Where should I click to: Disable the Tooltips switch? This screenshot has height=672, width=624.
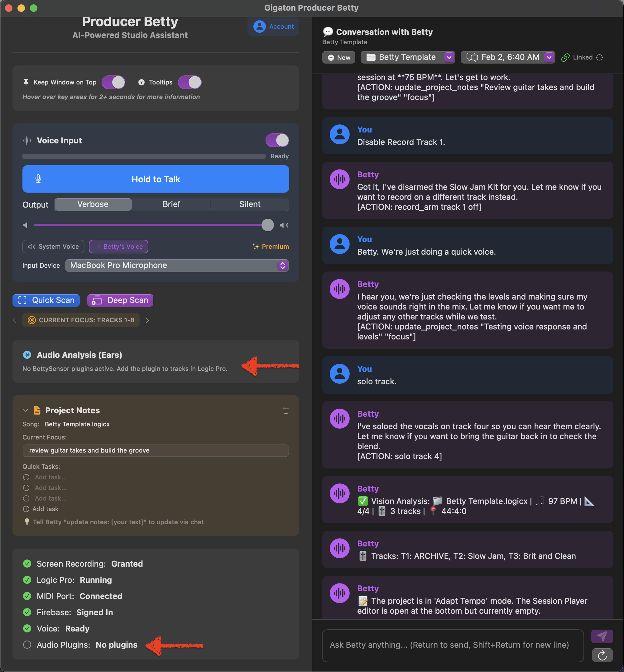click(x=190, y=82)
